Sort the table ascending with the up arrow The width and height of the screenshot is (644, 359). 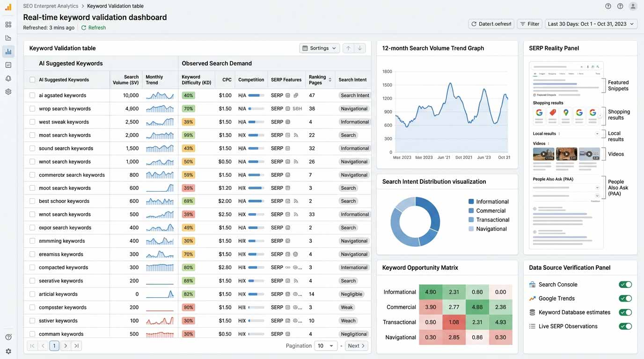pos(348,48)
